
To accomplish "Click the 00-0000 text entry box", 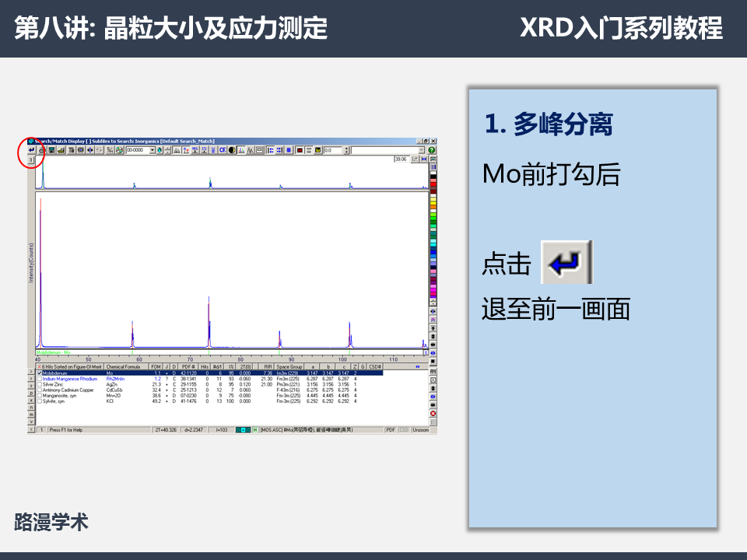I will click(x=138, y=150).
